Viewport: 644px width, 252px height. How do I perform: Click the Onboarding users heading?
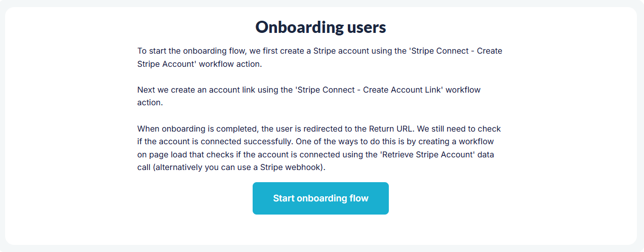(x=320, y=27)
